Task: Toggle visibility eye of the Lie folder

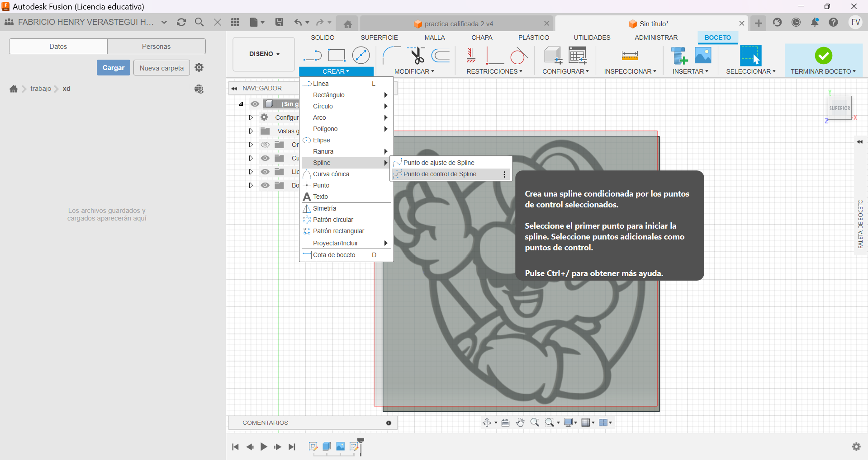Action: click(x=265, y=172)
